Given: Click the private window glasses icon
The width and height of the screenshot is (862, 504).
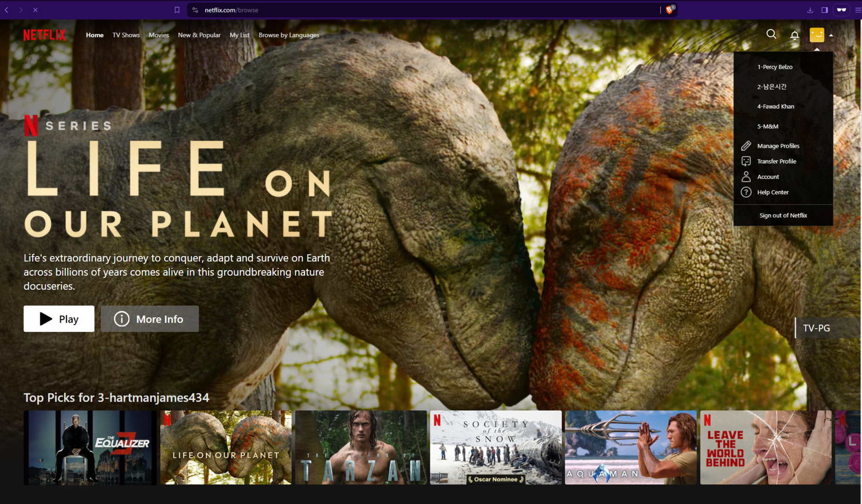Looking at the screenshot, I should click(x=841, y=10).
